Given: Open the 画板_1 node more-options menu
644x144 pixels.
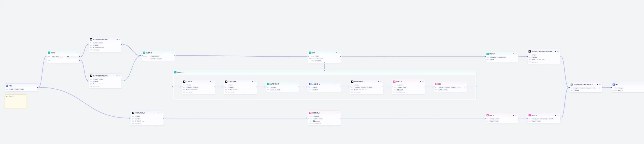Looking at the screenshot, I should coord(516,115).
